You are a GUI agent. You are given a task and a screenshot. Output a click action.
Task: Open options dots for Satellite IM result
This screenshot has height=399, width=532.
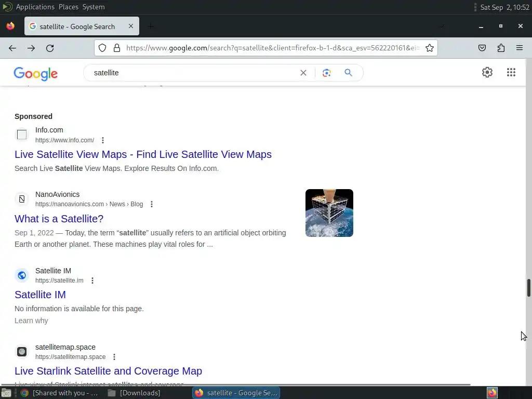(92, 281)
